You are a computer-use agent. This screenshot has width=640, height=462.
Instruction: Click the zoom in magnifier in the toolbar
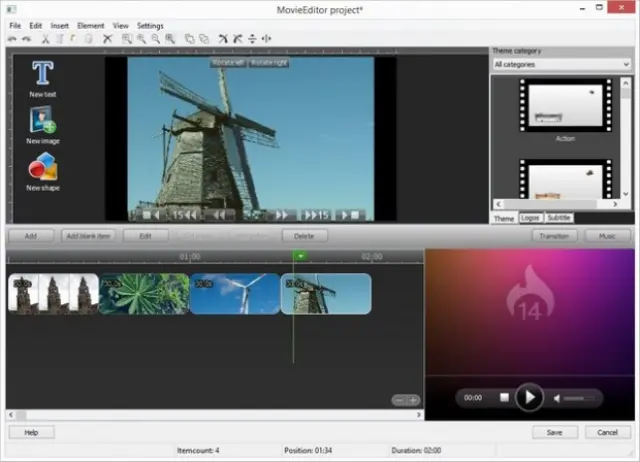click(141, 39)
